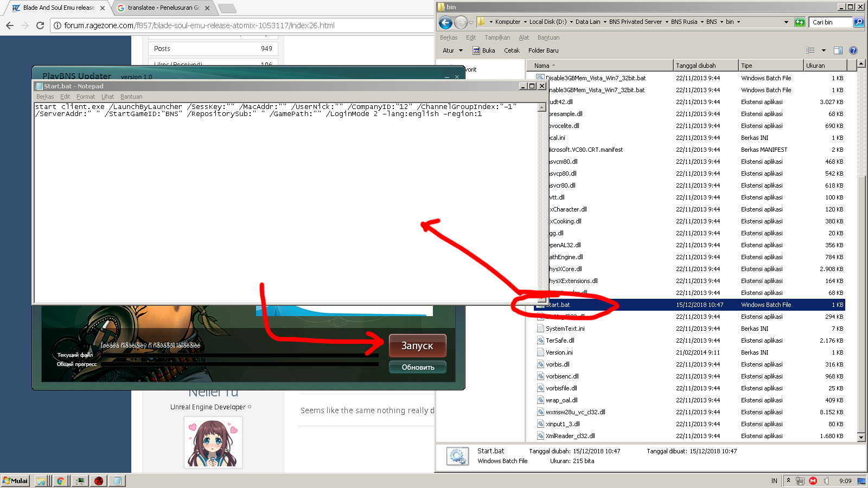Click the forum user's anime avatar
The image size is (868, 488).
[x=213, y=442]
